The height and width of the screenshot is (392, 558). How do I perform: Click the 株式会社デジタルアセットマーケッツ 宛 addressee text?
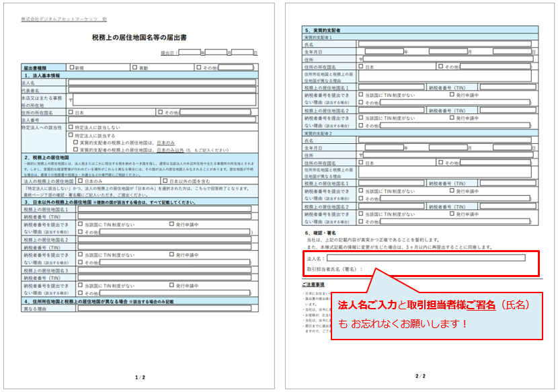tap(64, 19)
